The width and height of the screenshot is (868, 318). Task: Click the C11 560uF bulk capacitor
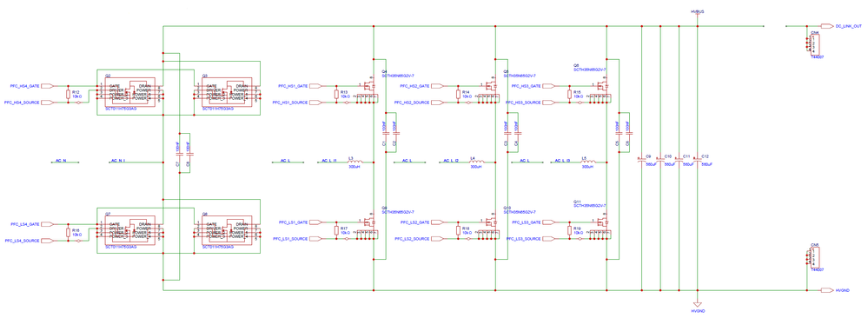679,159
